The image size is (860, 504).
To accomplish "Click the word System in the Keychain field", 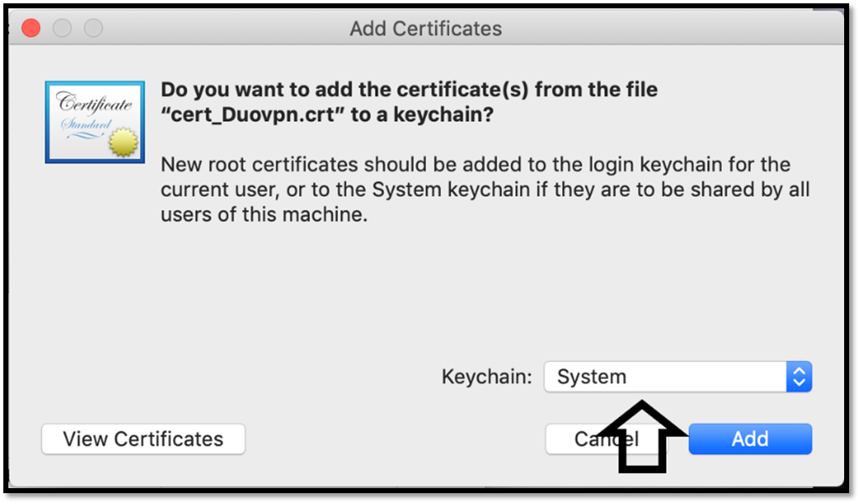I will (x=592, y=377).
